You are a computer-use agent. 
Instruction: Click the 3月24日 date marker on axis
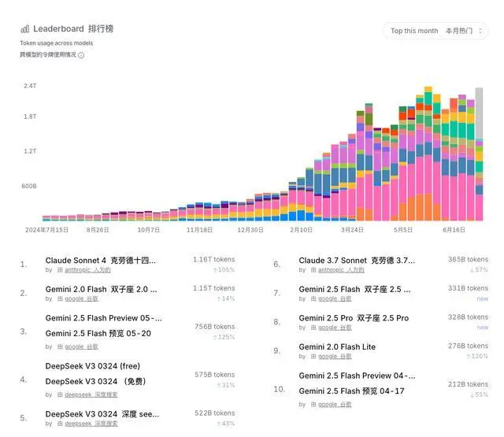point(352,230)
